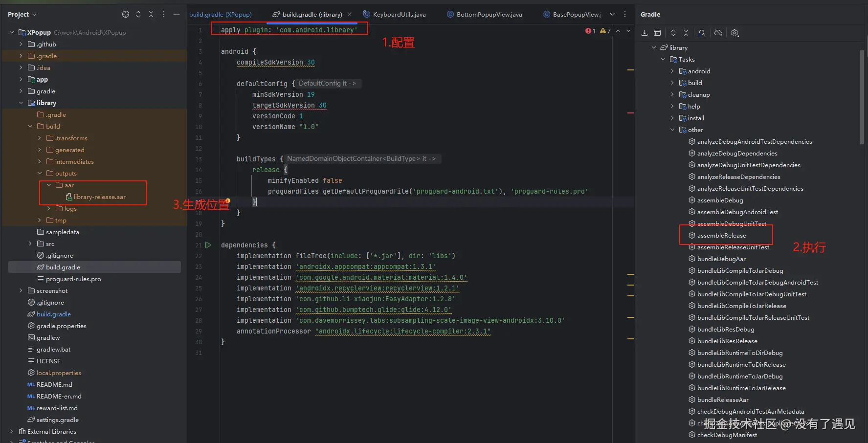Expand the screenshot folder

(x=21, y=290)
